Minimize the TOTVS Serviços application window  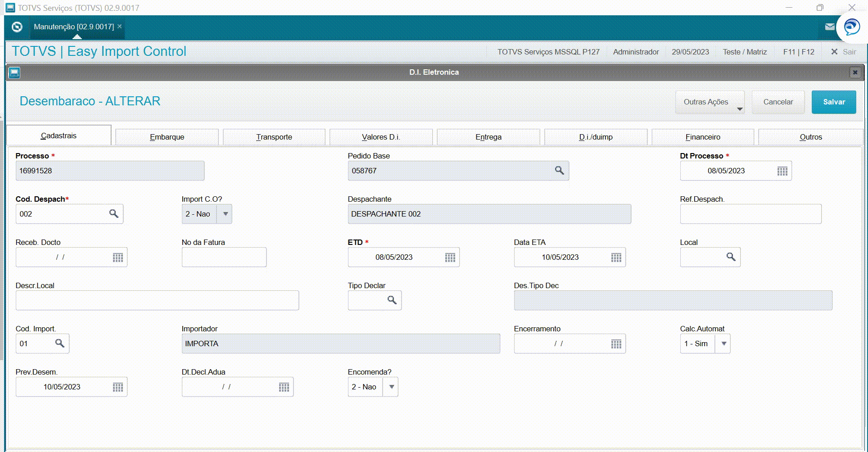coord(789,8)
